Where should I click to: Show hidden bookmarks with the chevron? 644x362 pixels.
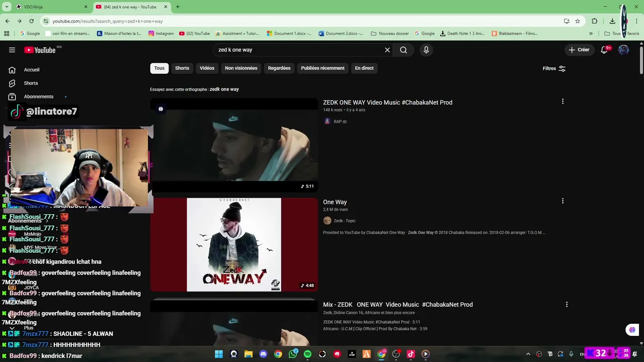(x=591, y=34)
